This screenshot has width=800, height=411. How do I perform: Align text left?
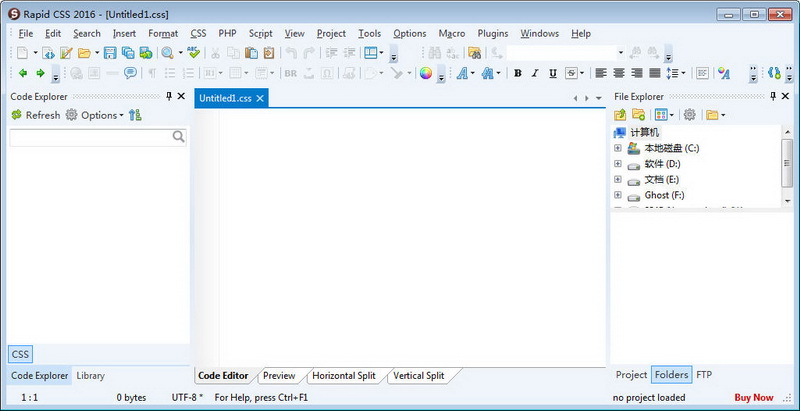601,73
